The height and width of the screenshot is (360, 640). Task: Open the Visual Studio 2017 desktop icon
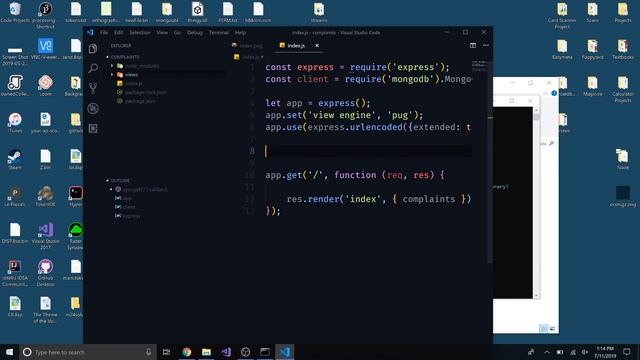45,236
